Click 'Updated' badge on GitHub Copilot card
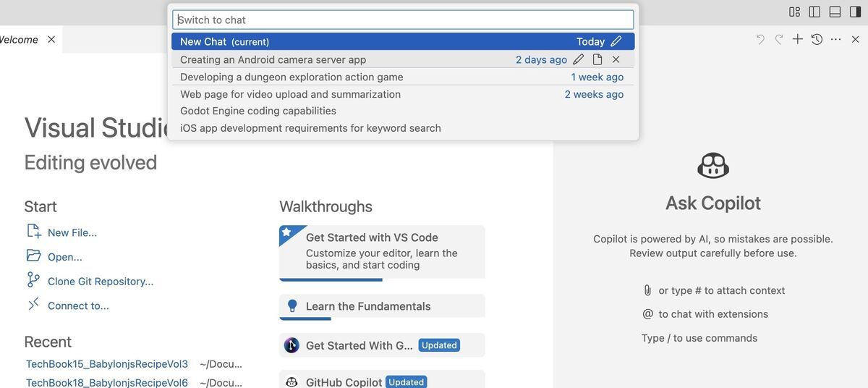Image resolution: width=868 pixels, height=388 pixels. pyautogui.click(x=407, y=382)
